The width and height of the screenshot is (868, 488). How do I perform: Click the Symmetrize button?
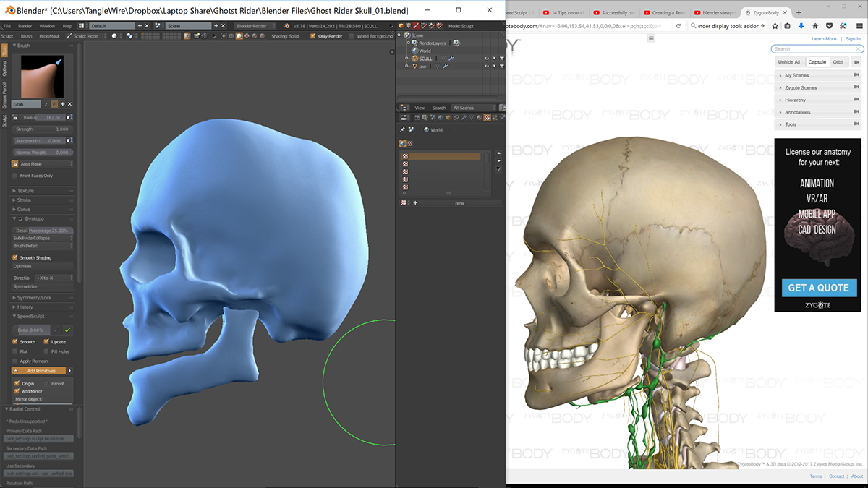[43, 286]
